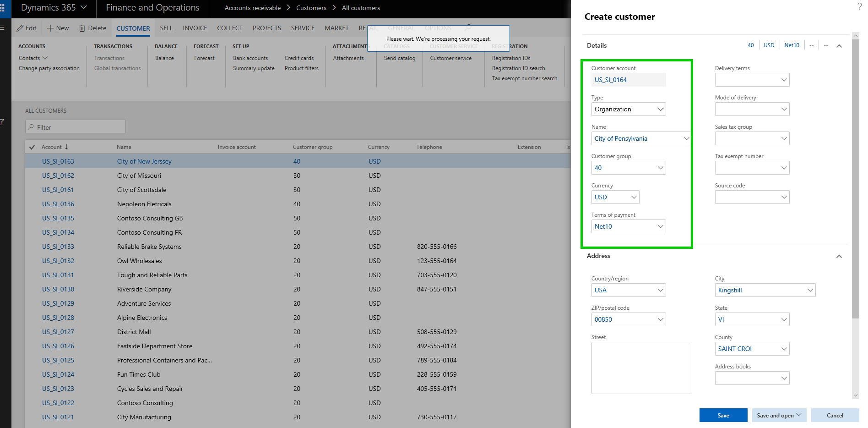Viewport: 868px width, 428px height.
Task: Click the Account column sort arrow
Action: click(x=66, y=147)
